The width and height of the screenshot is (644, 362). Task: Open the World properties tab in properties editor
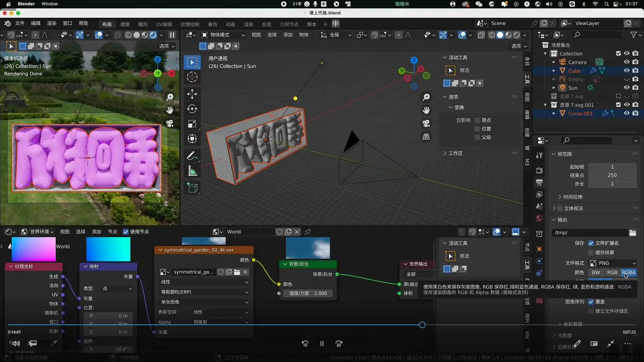pos(539,219)
